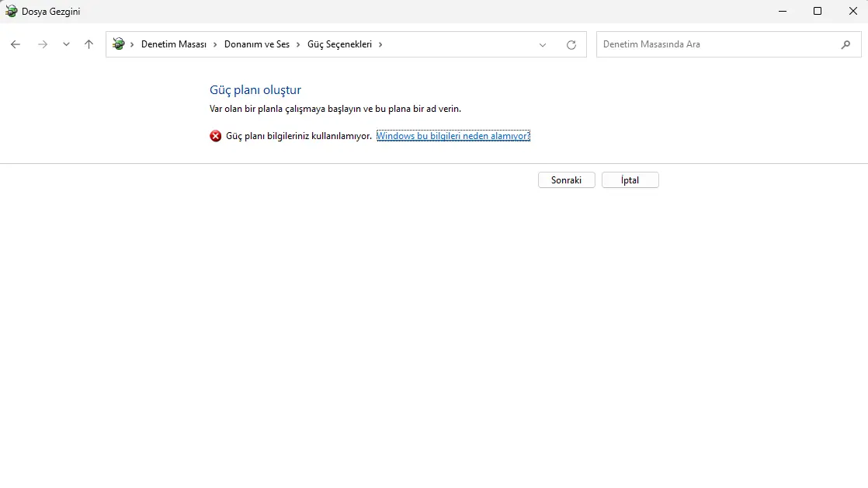This screenshot has height=488, width=868.
Task: Click the search magnifier icon
Action: 845,44
